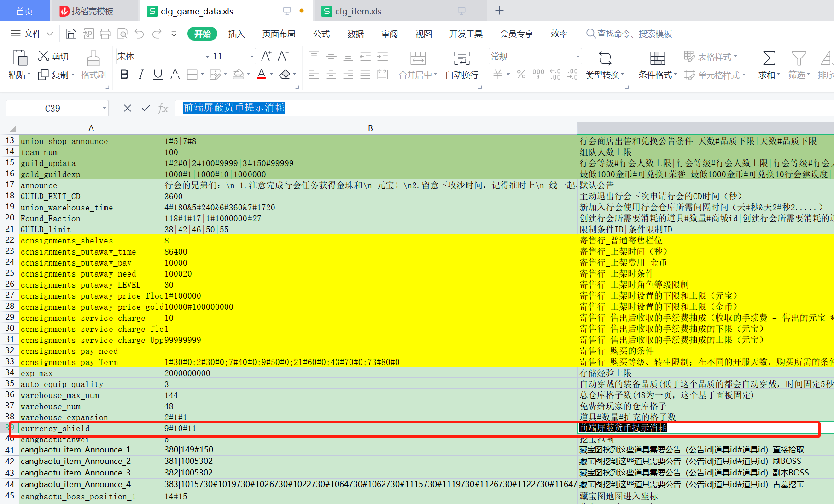Open the font size dropdown
834x504 pixels.
coord(252,57)
